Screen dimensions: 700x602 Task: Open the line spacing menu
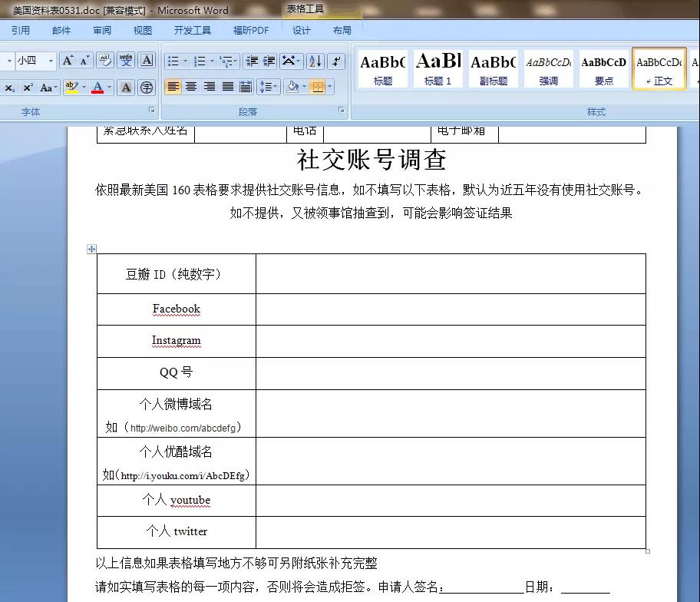coord(269,87)
